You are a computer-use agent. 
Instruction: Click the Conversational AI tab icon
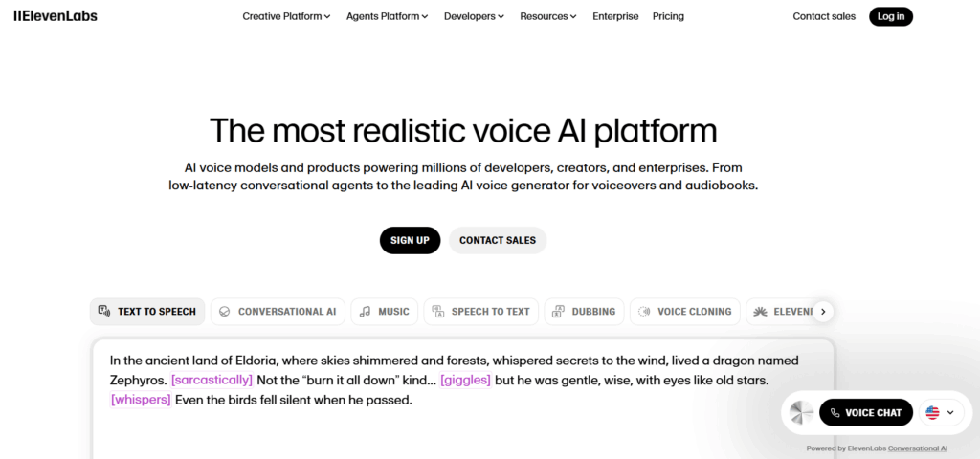(x=224, y=311)
